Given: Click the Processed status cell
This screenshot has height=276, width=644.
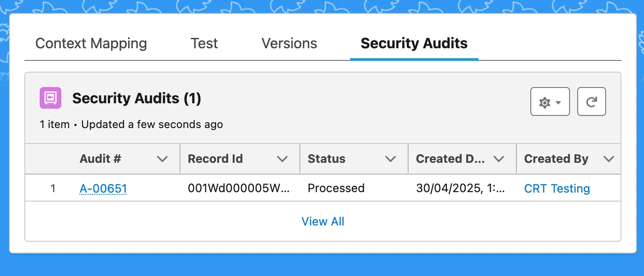Looking at the screenshot, I should tap(336, 189).
